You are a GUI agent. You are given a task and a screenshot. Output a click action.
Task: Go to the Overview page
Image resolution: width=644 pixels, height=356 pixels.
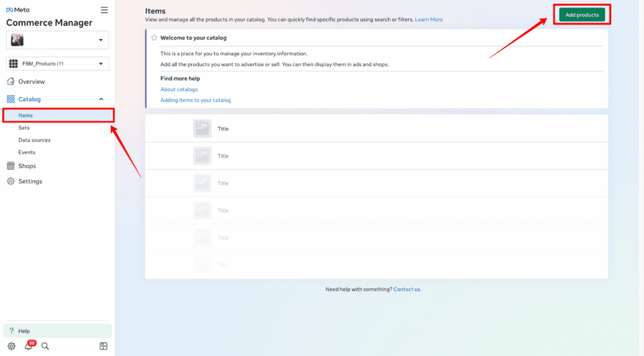(x=31, y=82)
